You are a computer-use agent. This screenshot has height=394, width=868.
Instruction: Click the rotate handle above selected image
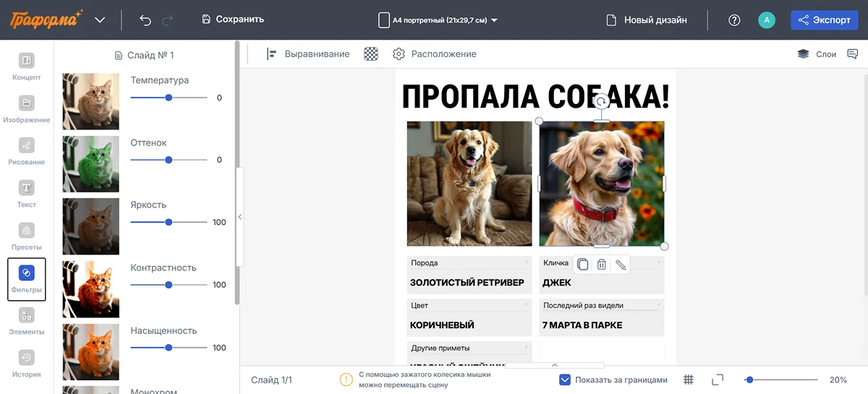click(x=601, y=102)
